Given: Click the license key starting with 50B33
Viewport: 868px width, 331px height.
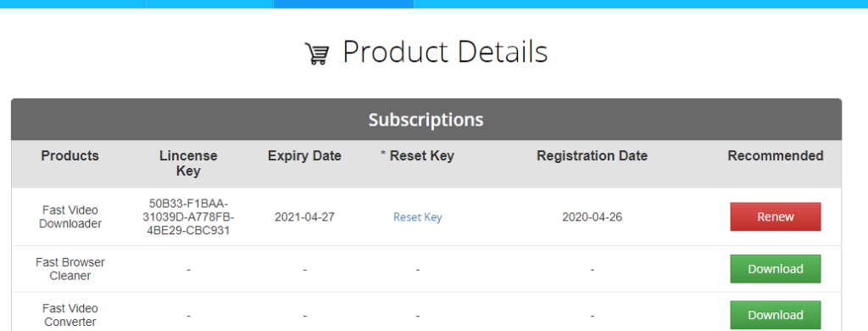Looking at the screenshot, I should (x=188, y=216).
